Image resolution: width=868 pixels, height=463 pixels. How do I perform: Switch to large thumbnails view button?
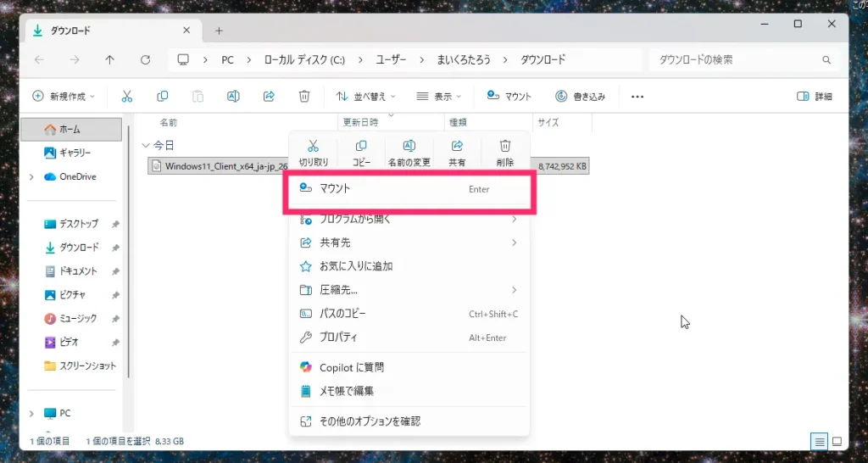(837, 442)
